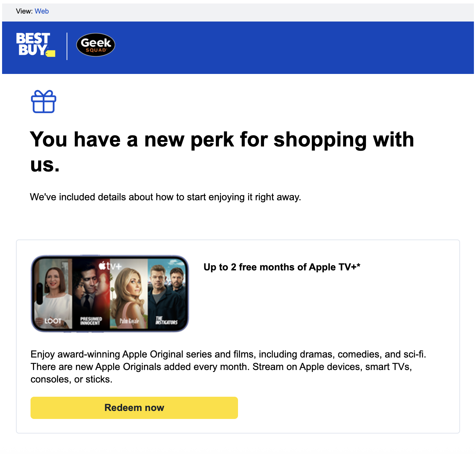Viewport: 476px width, 454px height.
Task: Click the View label in top bar
Action: pos(24,11)
